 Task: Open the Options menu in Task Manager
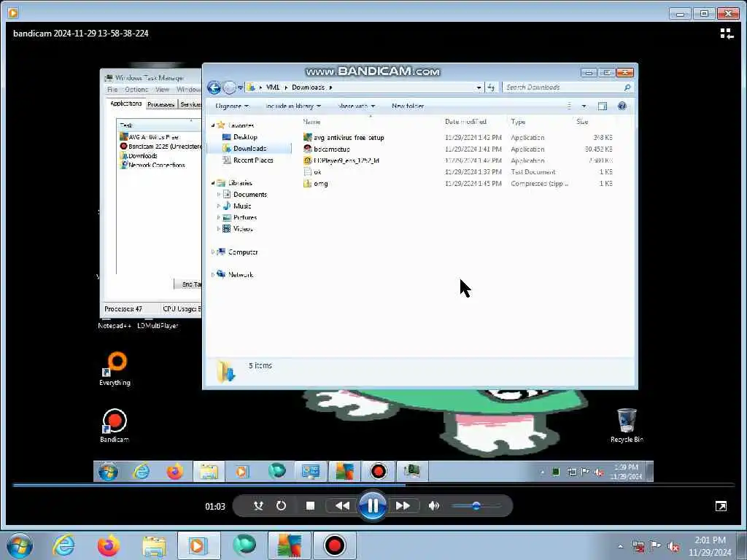point(136,90)
